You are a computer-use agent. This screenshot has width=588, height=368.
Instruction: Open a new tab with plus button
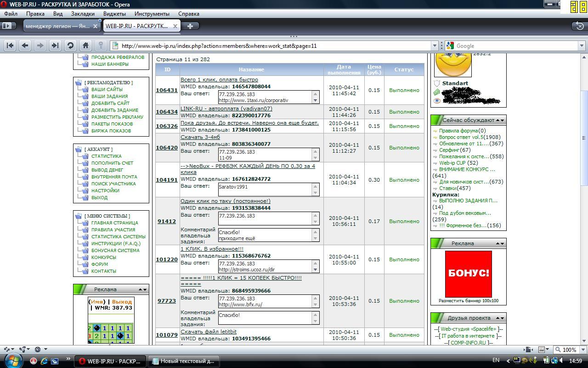[x=190, y=26]
